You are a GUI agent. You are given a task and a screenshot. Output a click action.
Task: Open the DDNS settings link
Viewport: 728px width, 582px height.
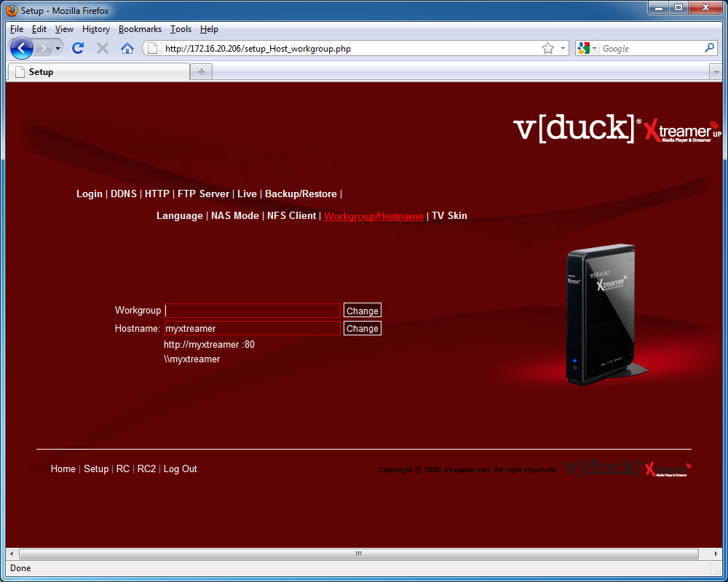[124, 194]
